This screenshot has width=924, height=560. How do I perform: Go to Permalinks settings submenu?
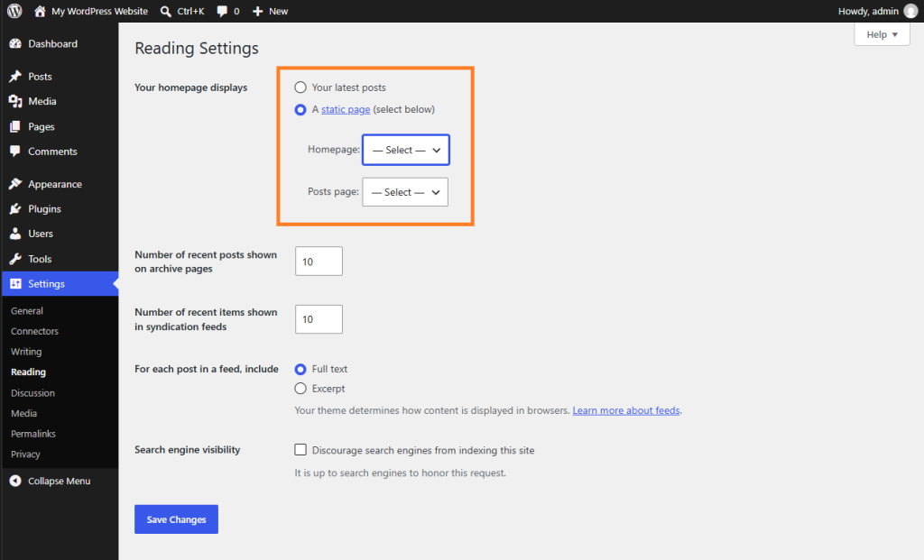point(33,434)
